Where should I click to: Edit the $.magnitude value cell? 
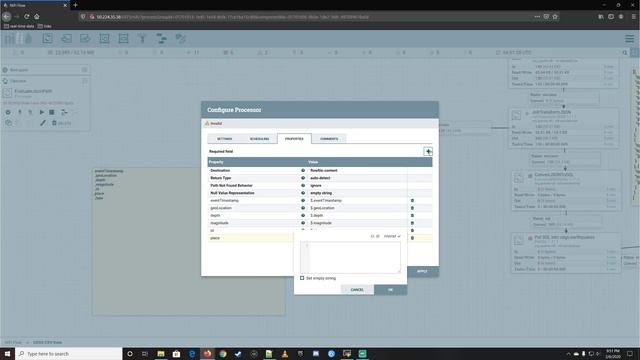pyautogui.click(x=358, y=223)
